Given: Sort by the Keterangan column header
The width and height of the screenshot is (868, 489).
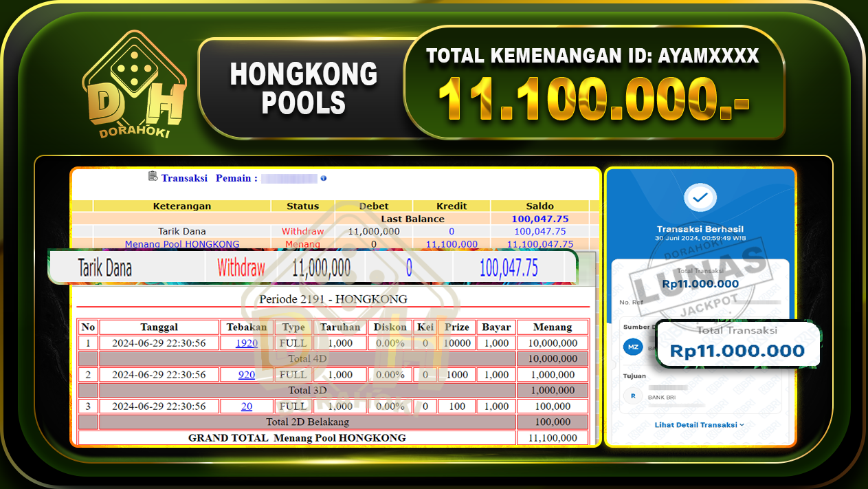Looking at the screenshot, I should (181, 206).
